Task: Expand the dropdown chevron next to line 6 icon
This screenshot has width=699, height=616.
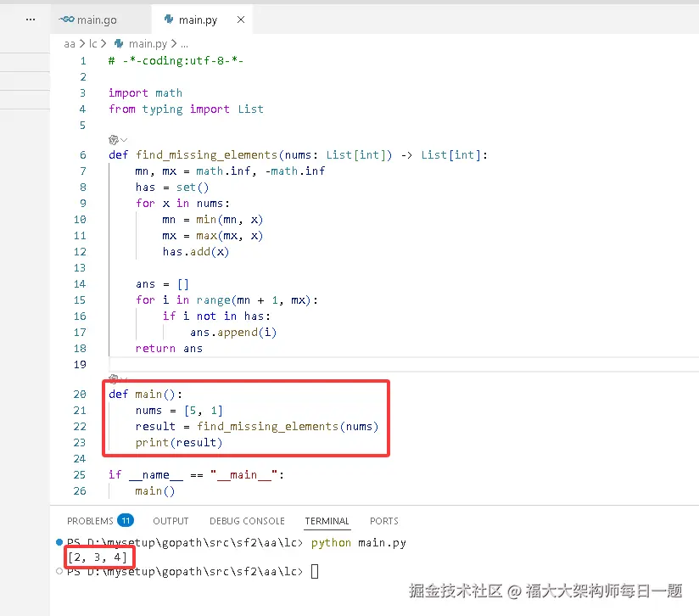Action: pos(124,140)
